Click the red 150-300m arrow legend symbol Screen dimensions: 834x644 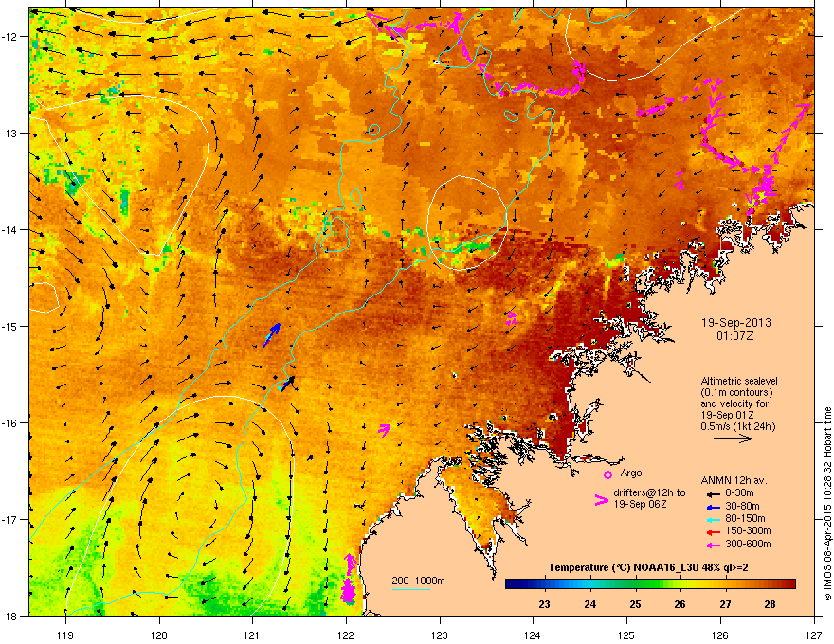point(713,531)
